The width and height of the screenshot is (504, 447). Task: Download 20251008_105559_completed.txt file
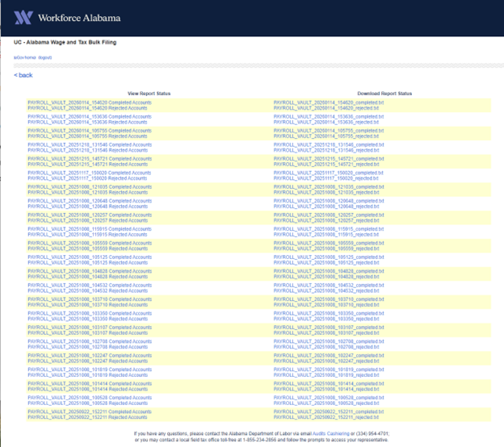click(329, 243)
